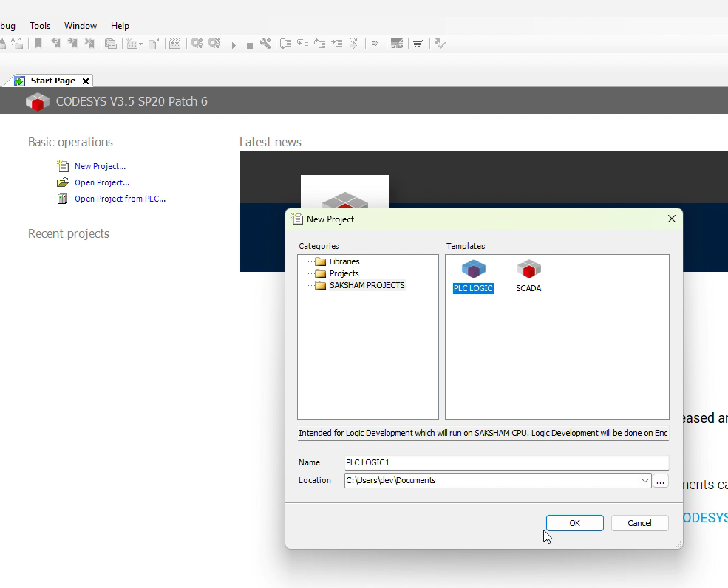The width and height of the screenshot is (728, 588).
Task: Select the SAKSHAM PROJECTS category
Action: [x=367, y=285]
